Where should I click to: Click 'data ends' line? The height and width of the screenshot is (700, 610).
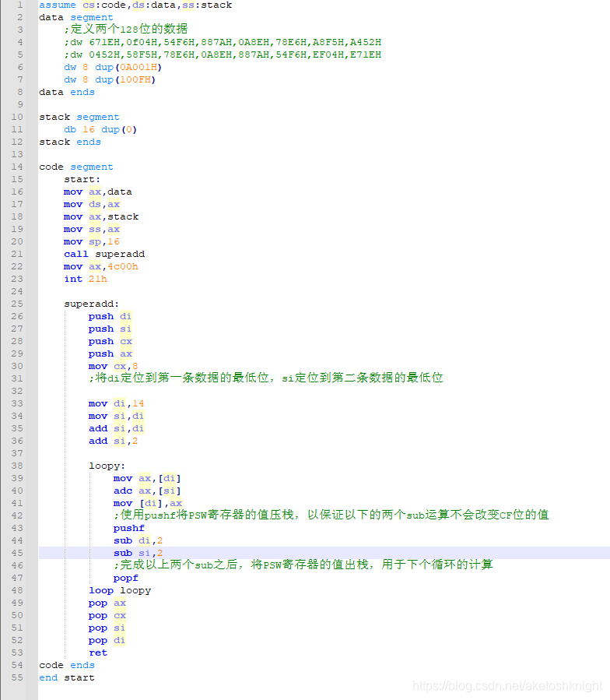point(66,93)
